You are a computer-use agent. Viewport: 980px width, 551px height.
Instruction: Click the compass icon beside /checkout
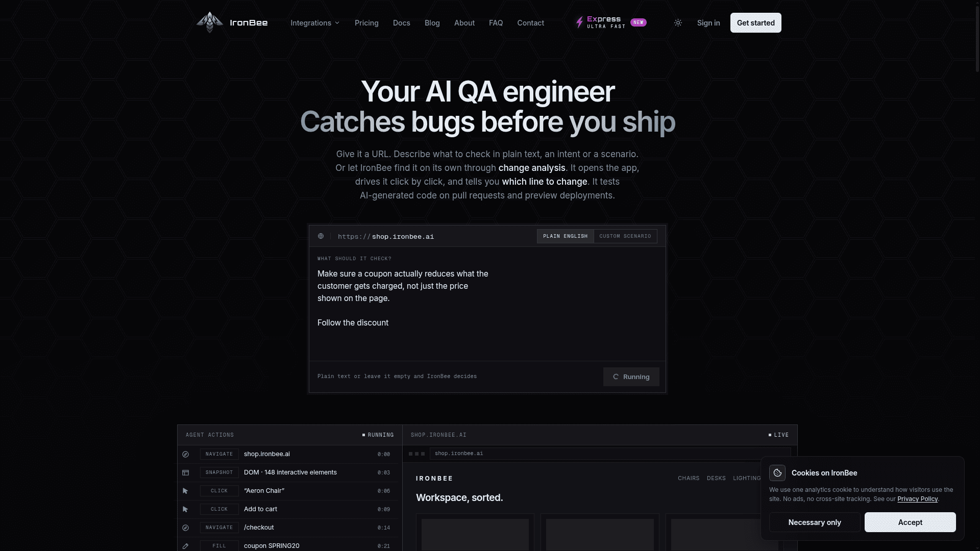click(x=186, y=528)
